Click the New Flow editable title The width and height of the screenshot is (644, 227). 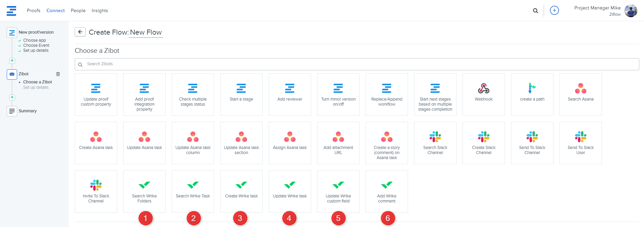coord(146,32)
